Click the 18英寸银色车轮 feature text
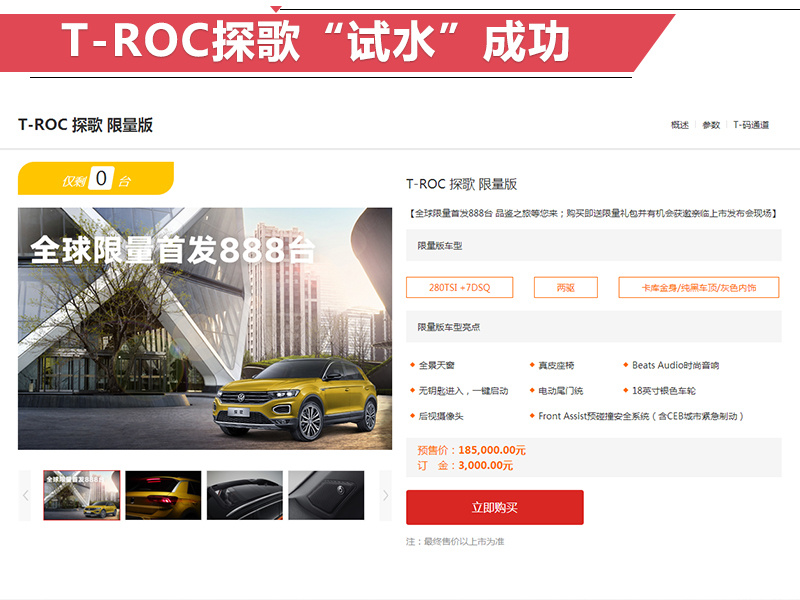This screenshot has height=600, width=800. pyautogui.click(x=664, y=391)
